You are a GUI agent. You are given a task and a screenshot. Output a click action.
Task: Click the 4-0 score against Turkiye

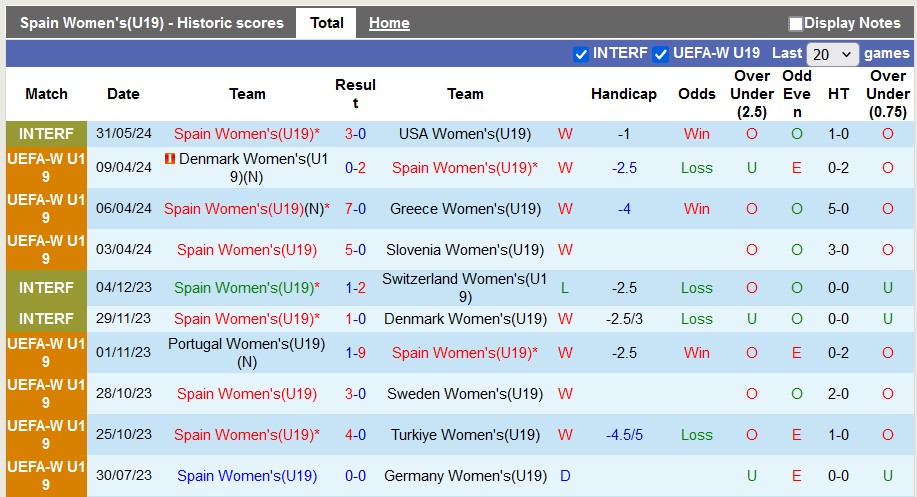(355, 434)
